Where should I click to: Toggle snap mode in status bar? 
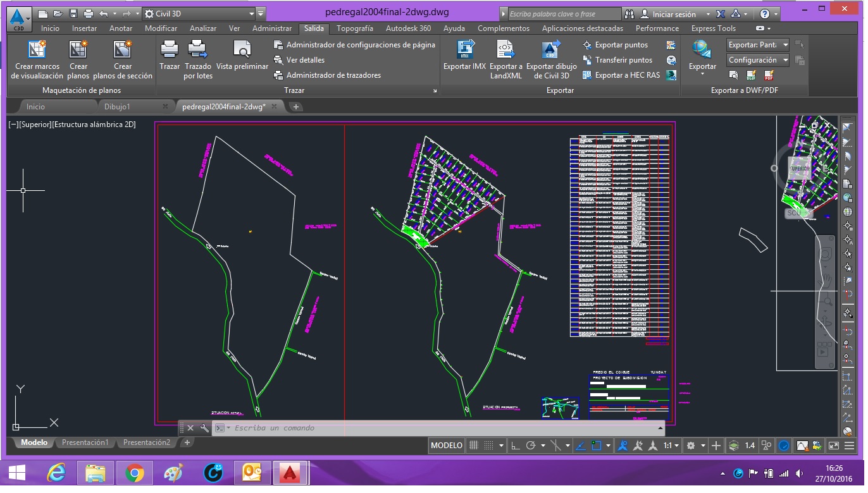point(488,446)
